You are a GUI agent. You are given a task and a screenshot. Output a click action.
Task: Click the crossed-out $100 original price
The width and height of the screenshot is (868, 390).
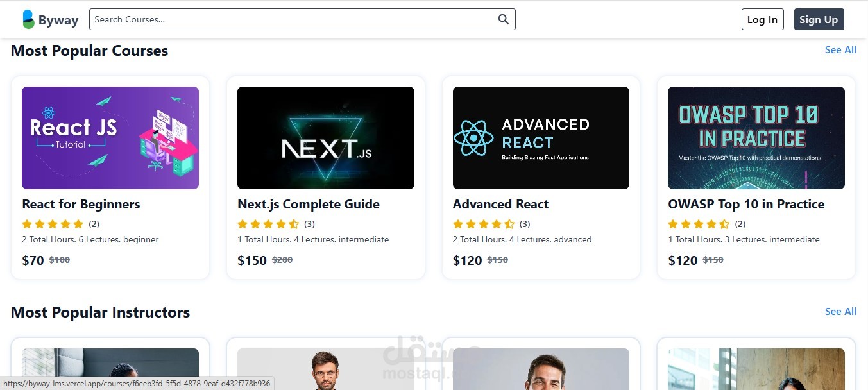60,260
